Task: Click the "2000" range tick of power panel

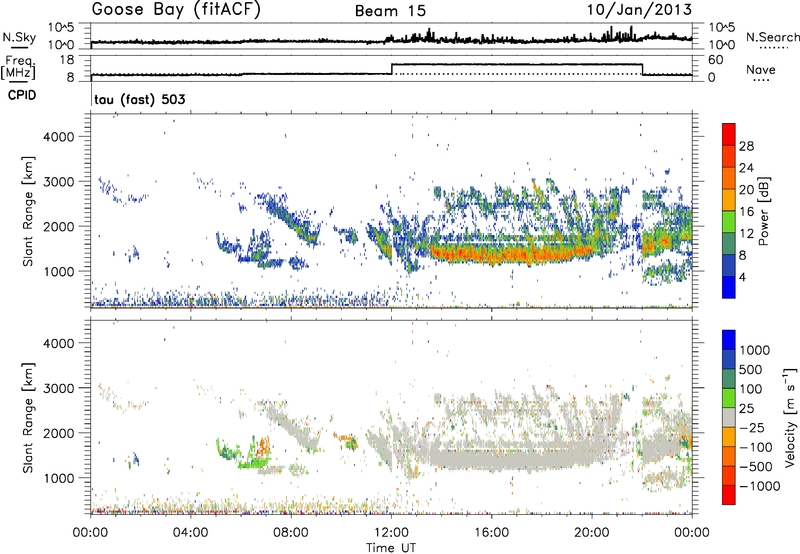Action: coord(58,226)
